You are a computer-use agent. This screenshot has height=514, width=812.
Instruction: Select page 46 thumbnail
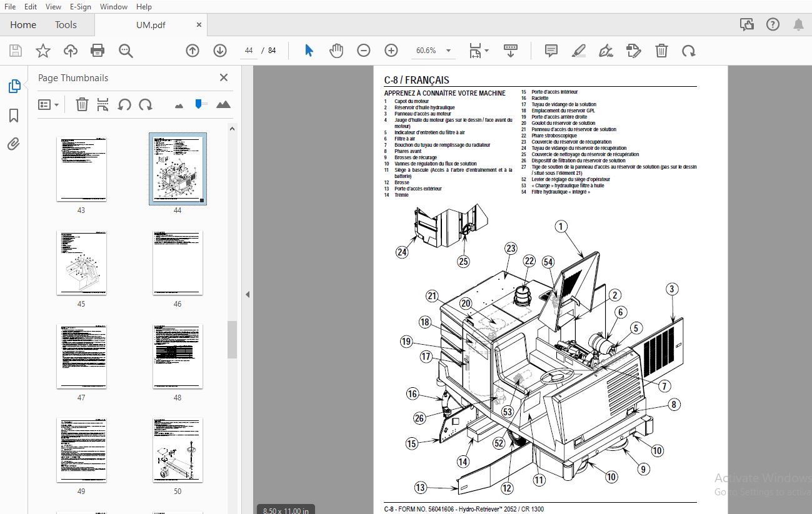tap(178, 262)
